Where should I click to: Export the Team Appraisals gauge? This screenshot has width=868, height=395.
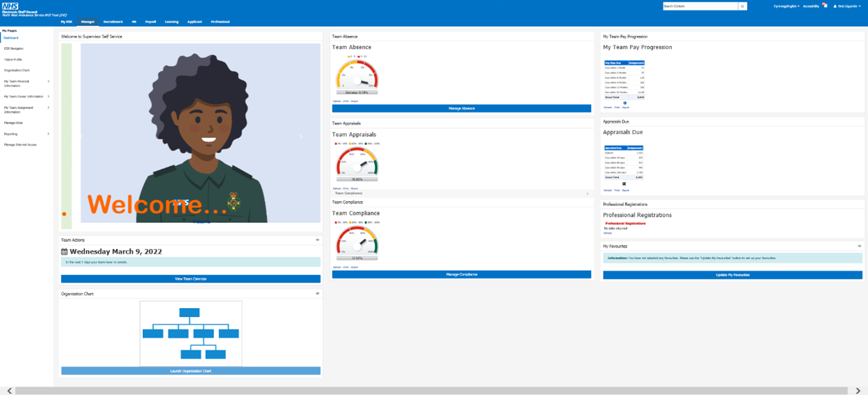click(x=354, y=188)
